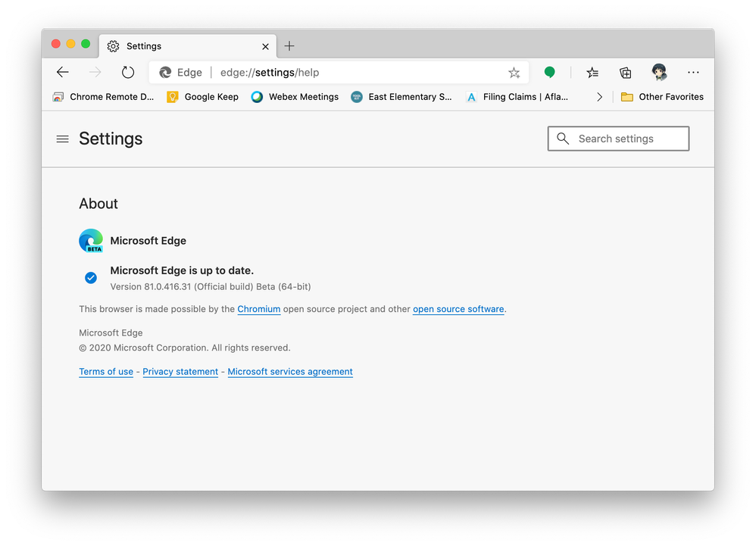The height and width of the screenshot is (546, 756).
Task: Reload the page with refresh icon
Action: (128, 72)
